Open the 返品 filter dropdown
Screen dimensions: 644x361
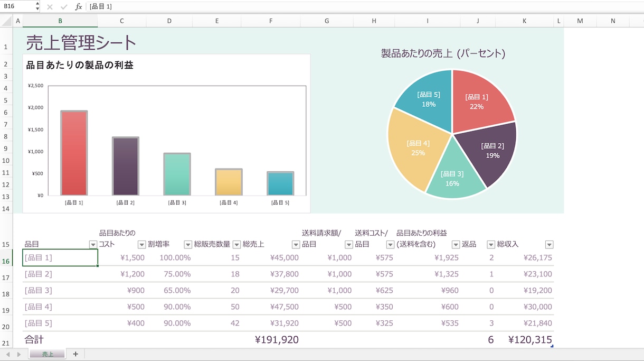[491, 245]
